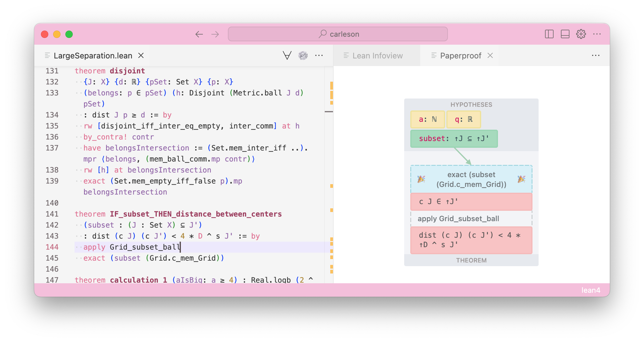This screenshot has width=644, height=342.
Task: Close the Paperproof tab
Action: click(x=490, y=55)
